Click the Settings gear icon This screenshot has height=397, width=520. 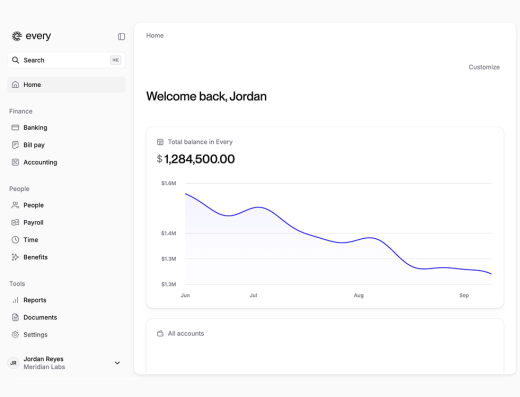(15, 334)
